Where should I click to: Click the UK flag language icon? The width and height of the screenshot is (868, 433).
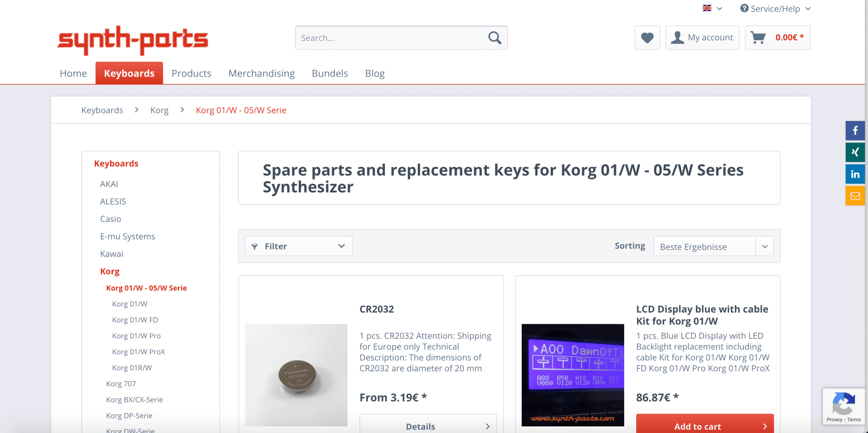click(x=707, y=8)
